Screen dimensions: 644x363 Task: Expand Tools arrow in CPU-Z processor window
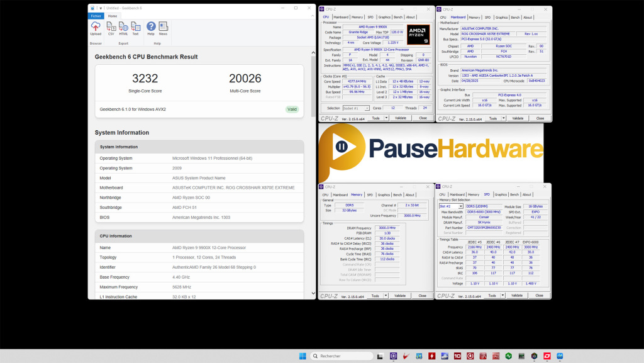point(386,118)
